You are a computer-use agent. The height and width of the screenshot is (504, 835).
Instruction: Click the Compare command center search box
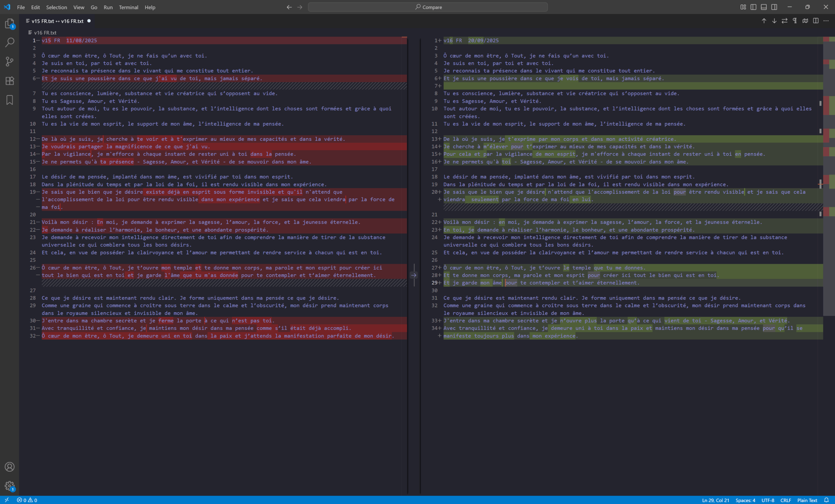pos(428,7)
